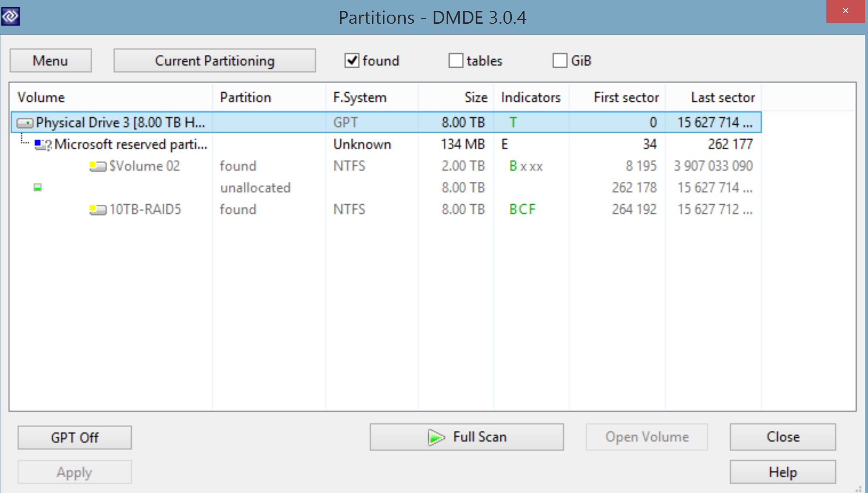Image resolution: width=868 pixels, height=493 pixels.
Task: Click the F.System column header
Action: 372,97
